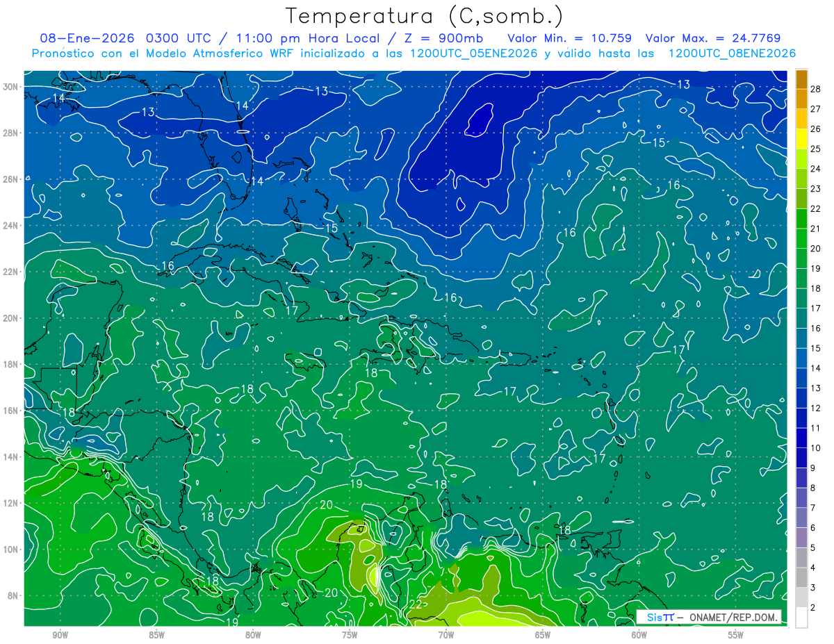The image size is (834, 644).
Task: Click the '26N' latitude axis label
Action: [9, 179]
